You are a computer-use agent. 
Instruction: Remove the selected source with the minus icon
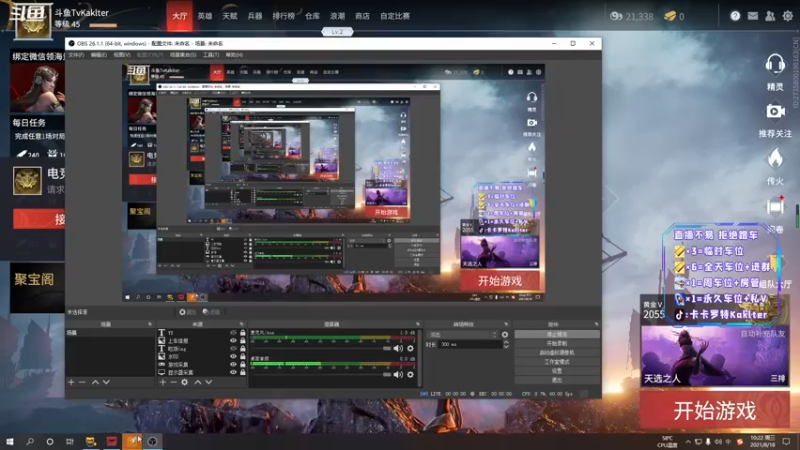coord(173,382)
